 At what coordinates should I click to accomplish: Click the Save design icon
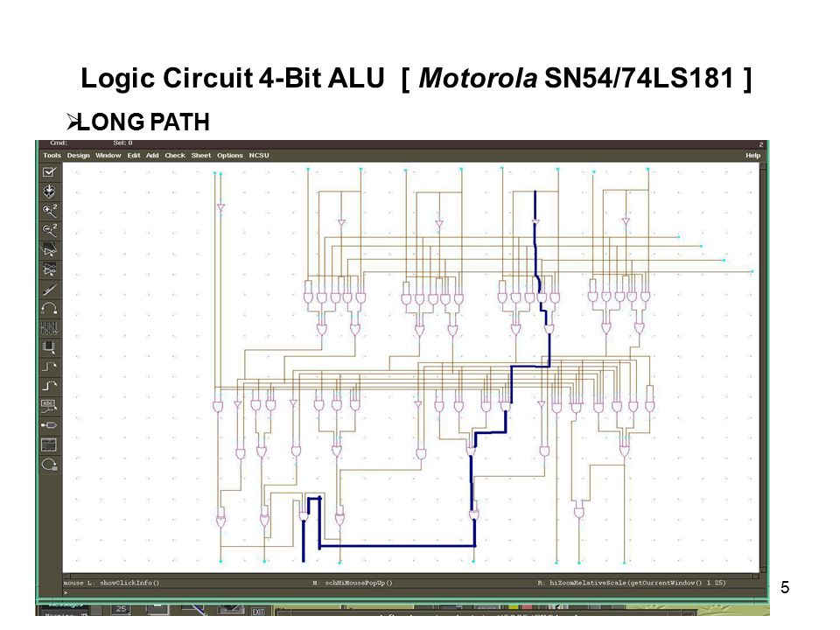point(49,192)
